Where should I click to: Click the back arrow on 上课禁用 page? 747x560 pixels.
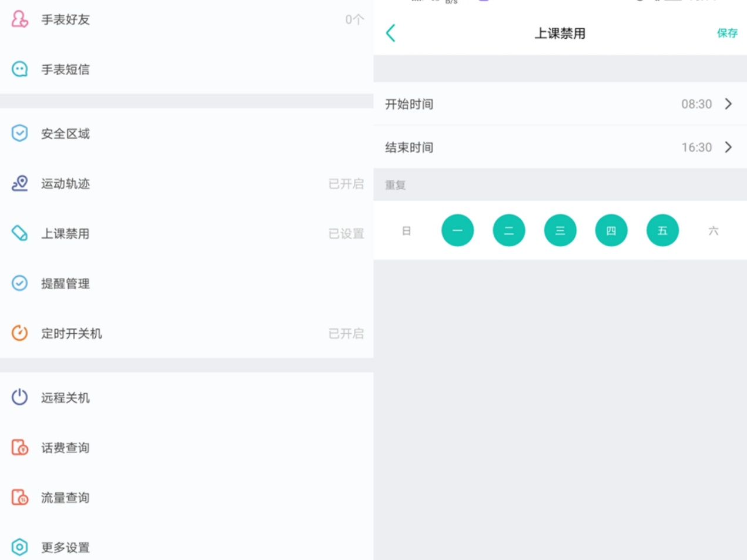point(390,33)
